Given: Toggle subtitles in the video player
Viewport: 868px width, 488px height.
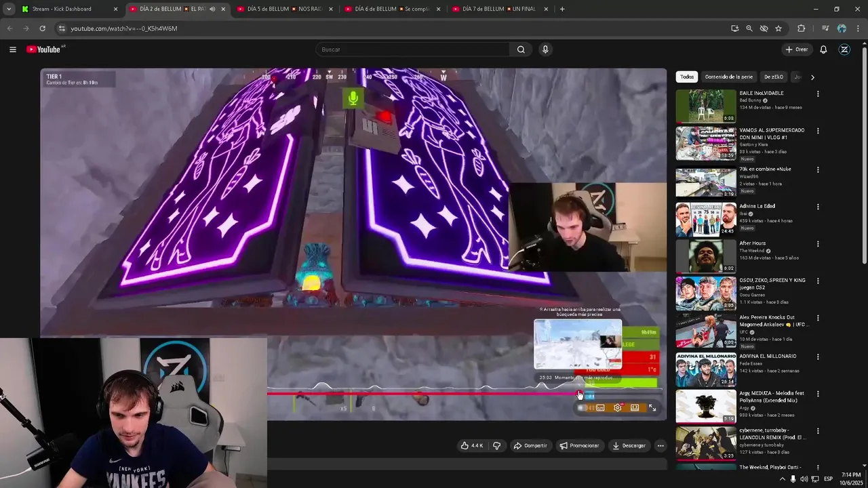Looking at the screenshot, I should pos(600,408).
